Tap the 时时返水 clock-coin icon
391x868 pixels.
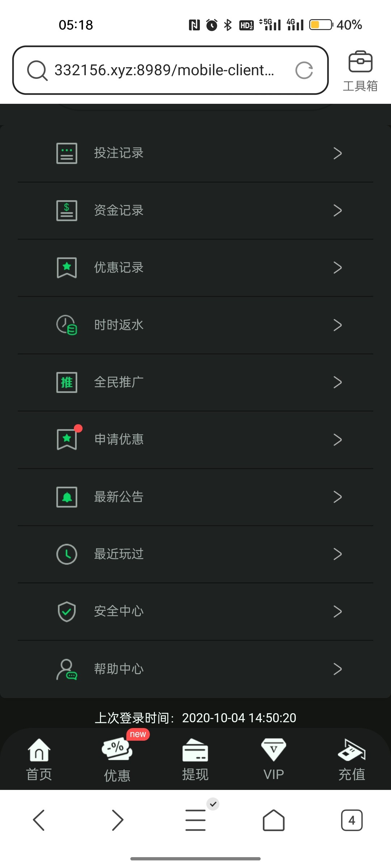[67, 325]
